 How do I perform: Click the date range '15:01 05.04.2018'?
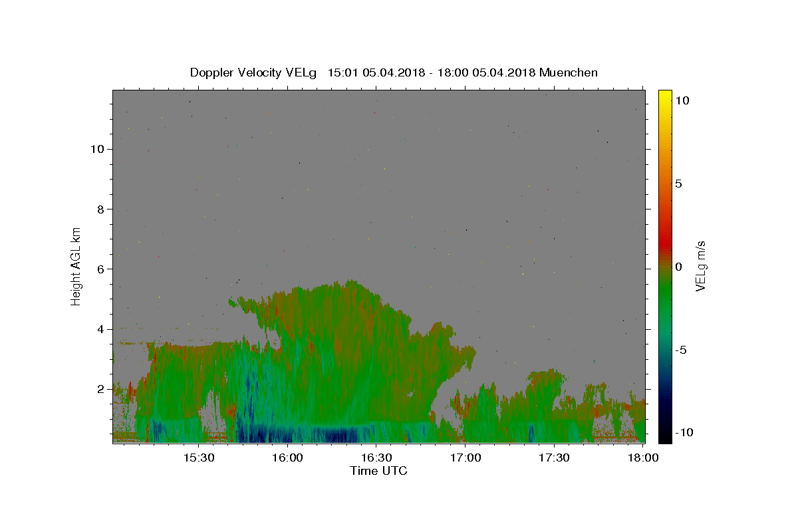tap(376, 72)
